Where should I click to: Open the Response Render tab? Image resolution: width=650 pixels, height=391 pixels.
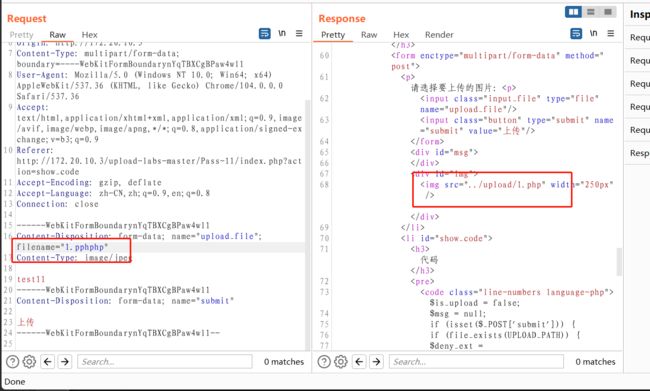pos(439,35)
